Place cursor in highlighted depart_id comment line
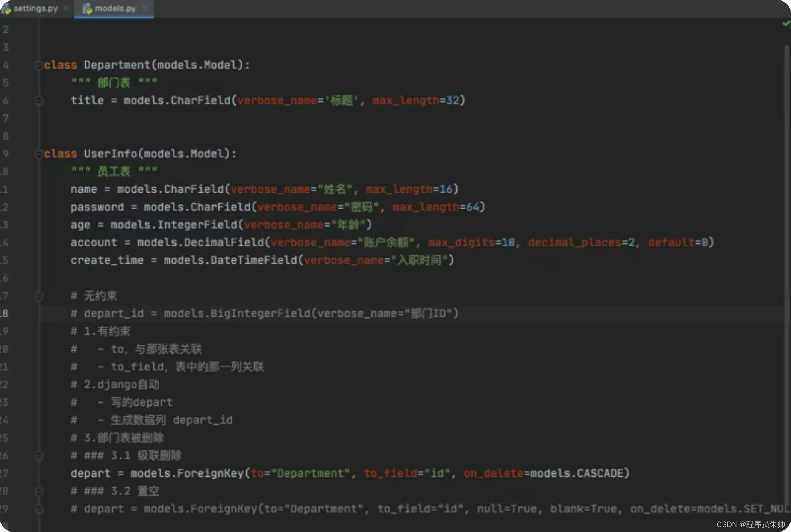The height and width of the screenshot is (532, 791). pos(263,313)
